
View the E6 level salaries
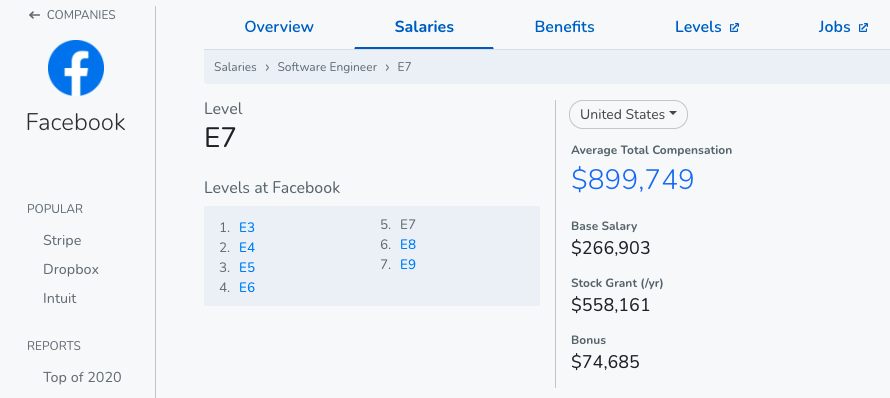point(247,287)
